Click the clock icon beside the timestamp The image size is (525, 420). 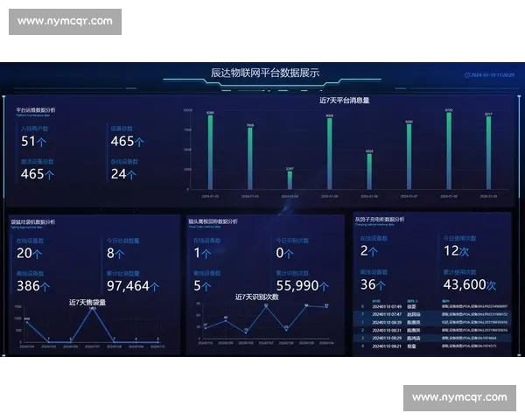tap(467, 75)
